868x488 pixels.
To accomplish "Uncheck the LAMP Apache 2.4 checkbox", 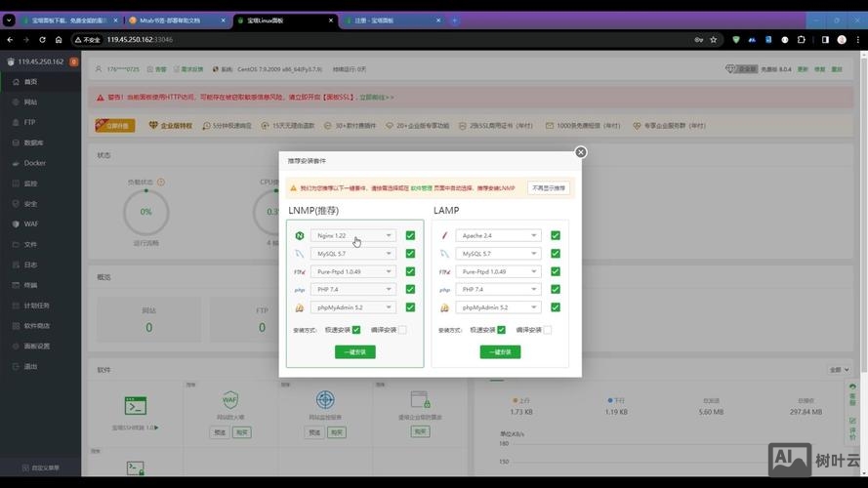I will 555,235.
